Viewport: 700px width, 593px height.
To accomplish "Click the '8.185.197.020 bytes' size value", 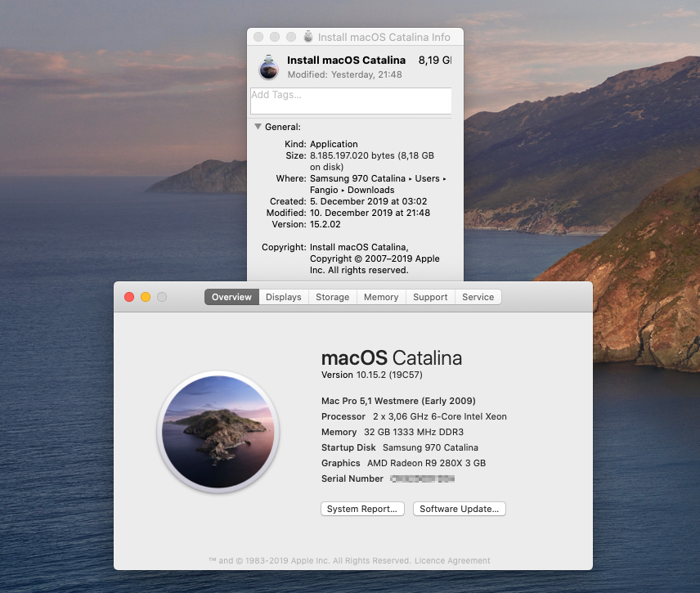I will 352,155.
